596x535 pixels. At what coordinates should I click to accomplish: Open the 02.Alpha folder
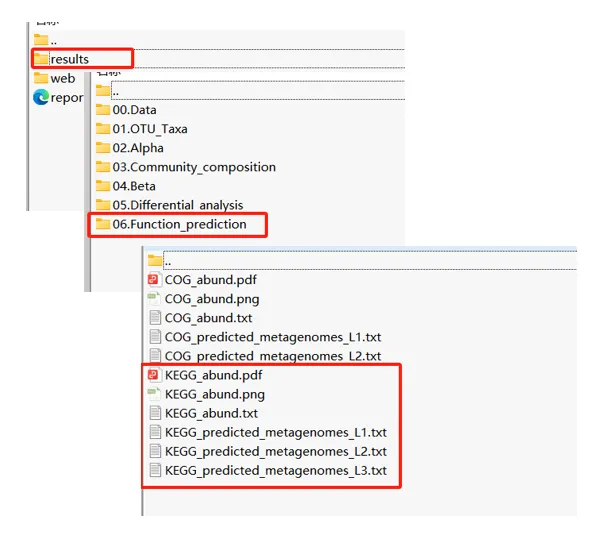click(x=129, y=148)
